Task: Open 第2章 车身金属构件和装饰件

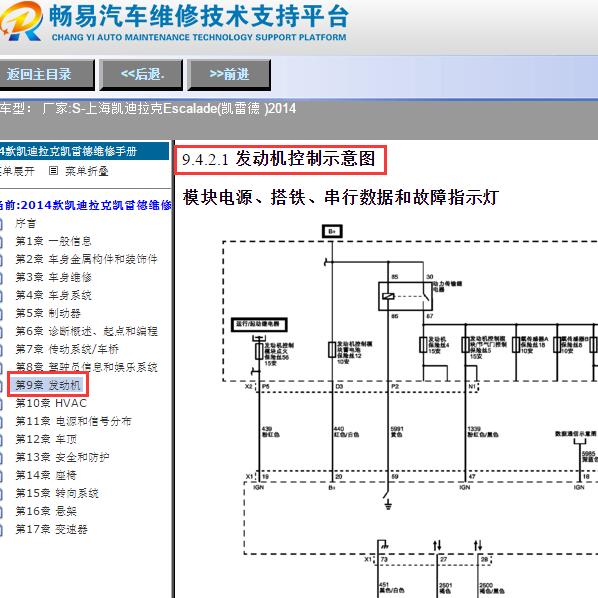Action: [x=86, y=259]
